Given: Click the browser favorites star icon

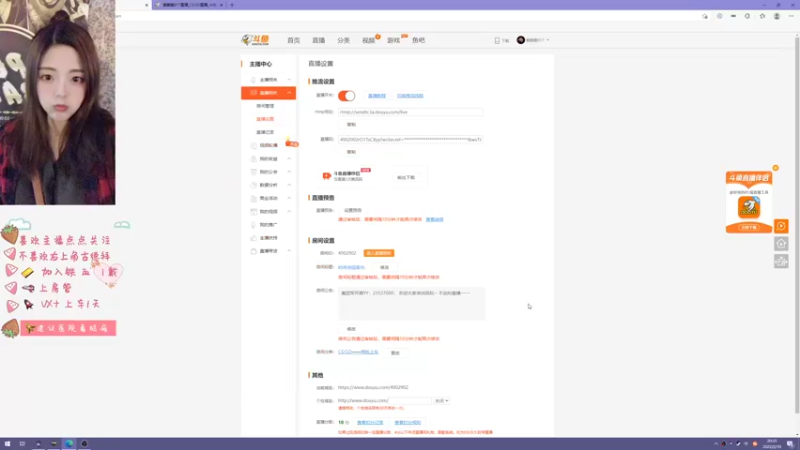Looking at the screenshot, I should pyautogui.click(x=762, y=16).
